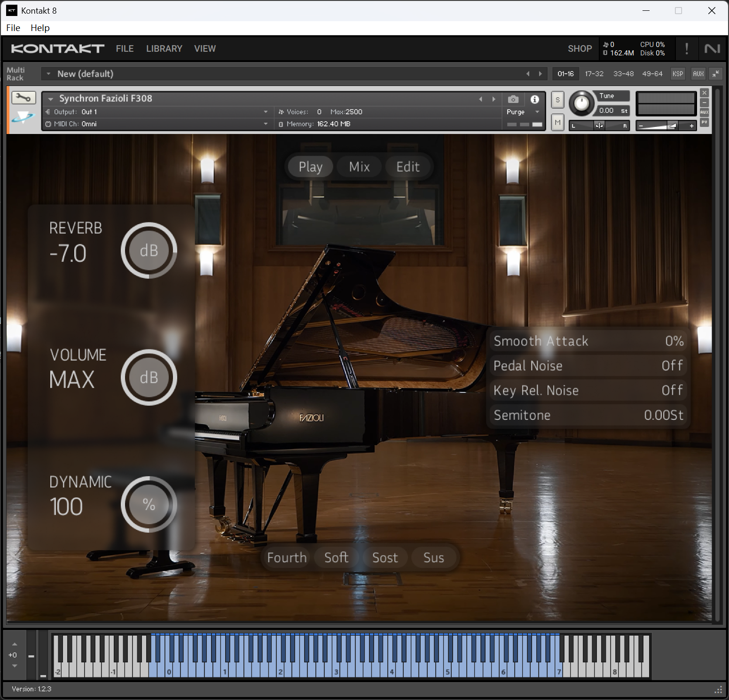729x700 pixels.
Task: Minimize the instrument header view
Action: (704, 102)
